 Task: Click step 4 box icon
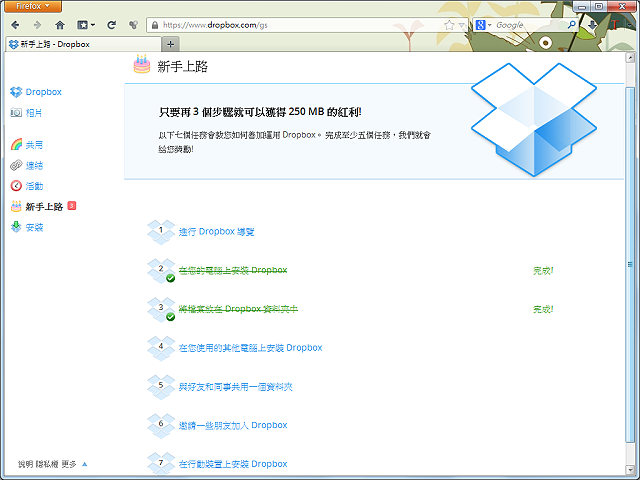pyautogui.click(x=161, y=348)
